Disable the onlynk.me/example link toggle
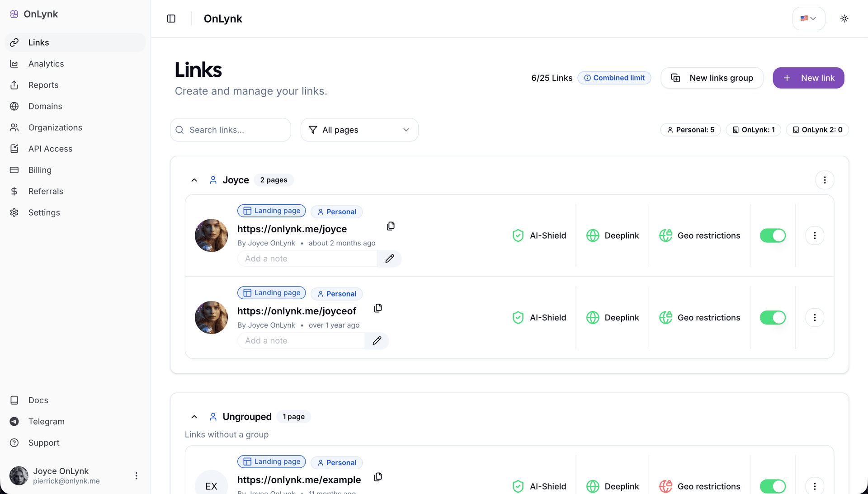The height and width of the screenshot is (494, 868). [773, 486]
